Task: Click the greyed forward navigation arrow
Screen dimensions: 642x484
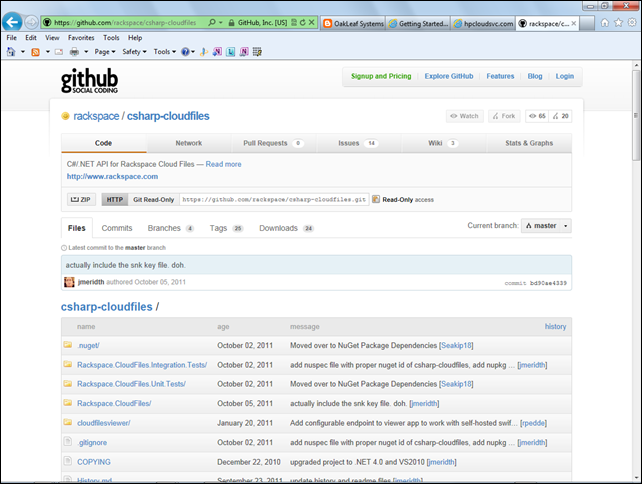Action: (32, 23)
